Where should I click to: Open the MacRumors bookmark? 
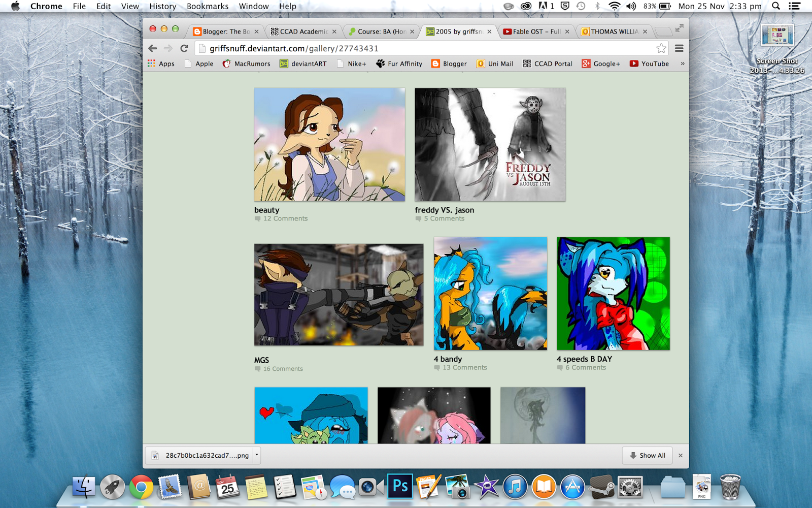(x=247, y=63)
